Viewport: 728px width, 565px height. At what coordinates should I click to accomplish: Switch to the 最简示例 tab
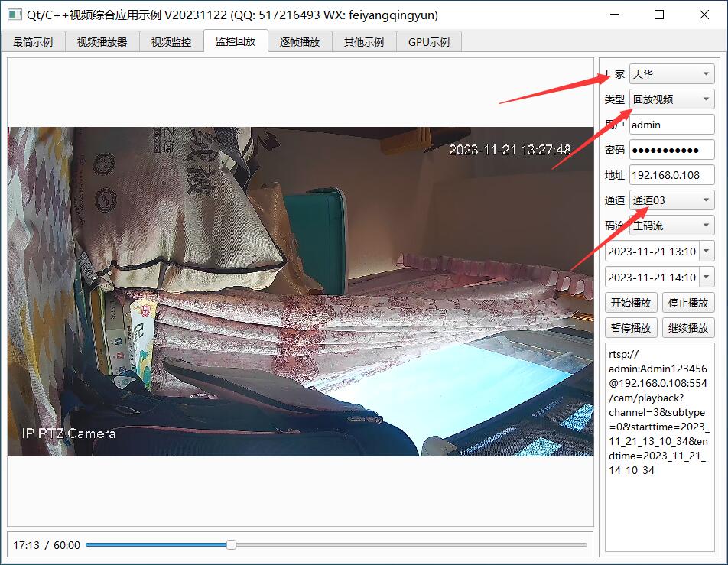pyautogui.click(x=32, y=42)
